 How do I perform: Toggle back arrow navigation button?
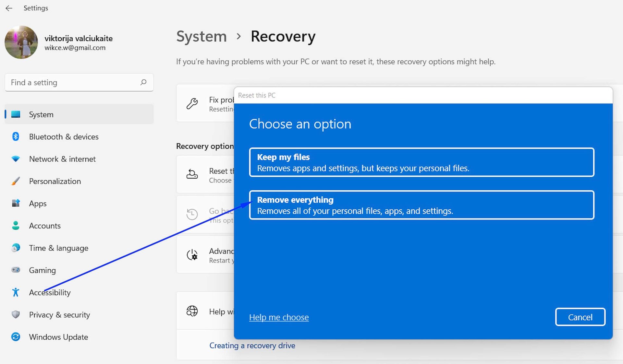(9, 8)
